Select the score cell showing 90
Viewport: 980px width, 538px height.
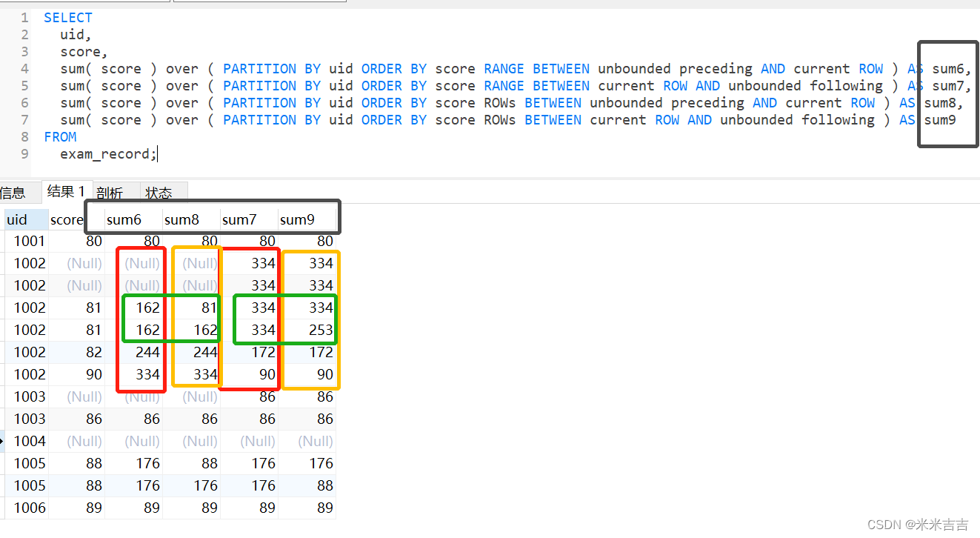click(x=93, y=374)
